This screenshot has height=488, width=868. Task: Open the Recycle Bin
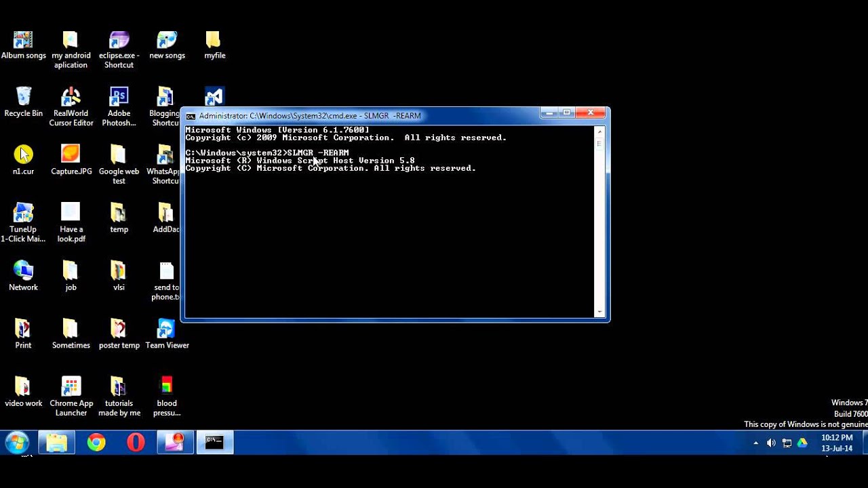(23, 103)
